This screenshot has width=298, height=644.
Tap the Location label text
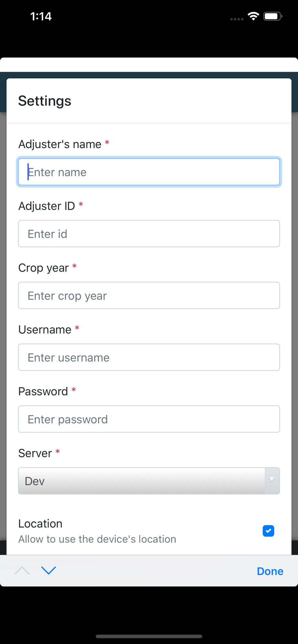40,524
